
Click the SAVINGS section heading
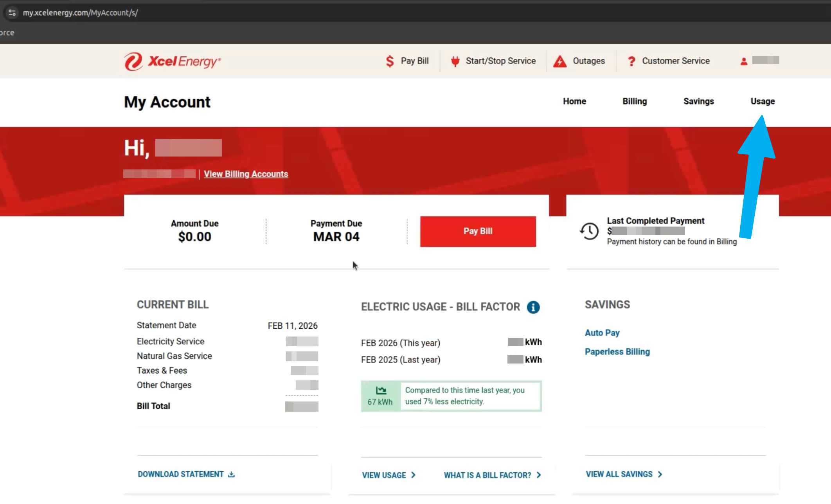click(607, 305)
